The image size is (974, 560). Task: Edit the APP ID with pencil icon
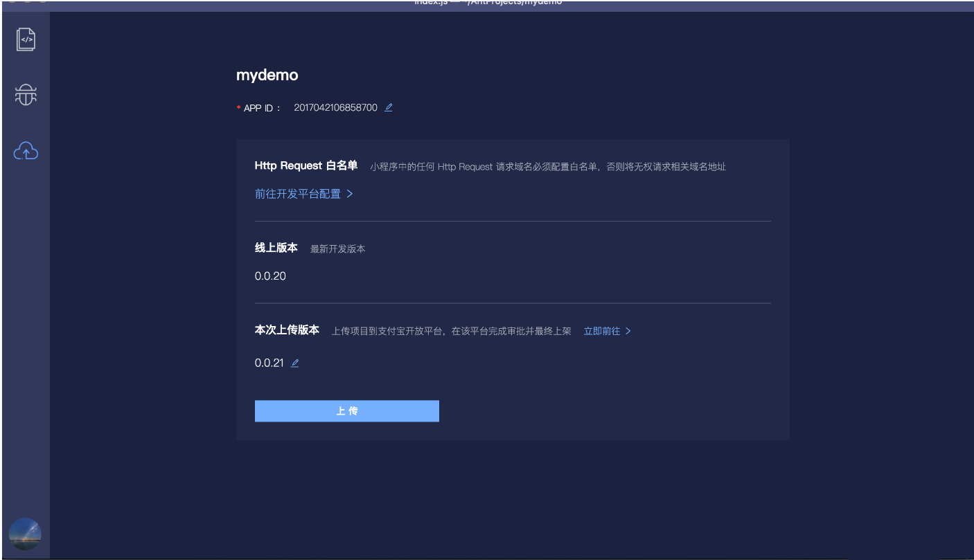pos(389,107)
